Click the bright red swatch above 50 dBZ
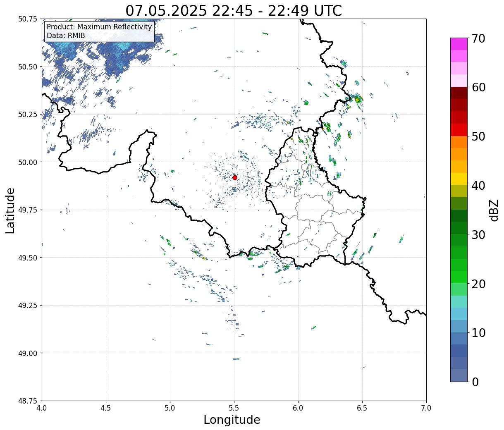Screen dimensions: 504x430 [x=459, y=130]
